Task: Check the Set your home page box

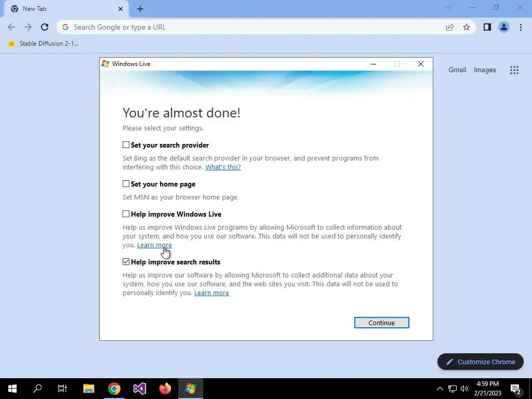Action: [126, 184]
